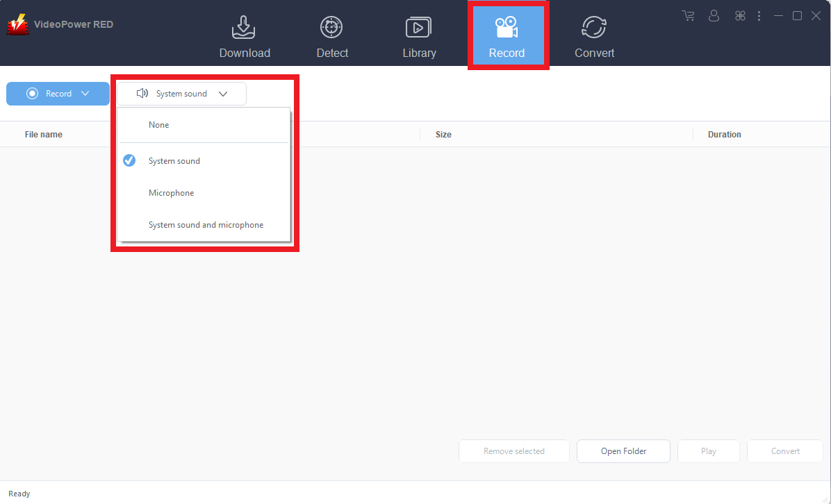Open the three-dot more options menu
831x504 pixels.
coord(759,16)
